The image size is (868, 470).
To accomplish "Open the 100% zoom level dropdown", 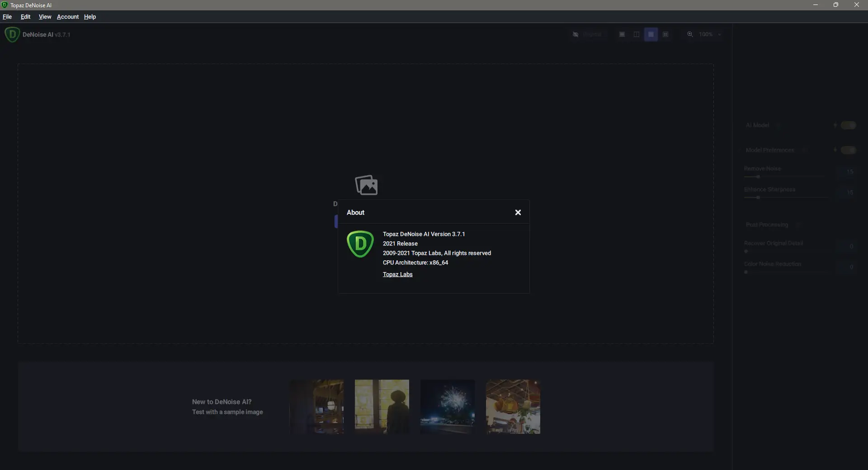I will tap(710, 34).
